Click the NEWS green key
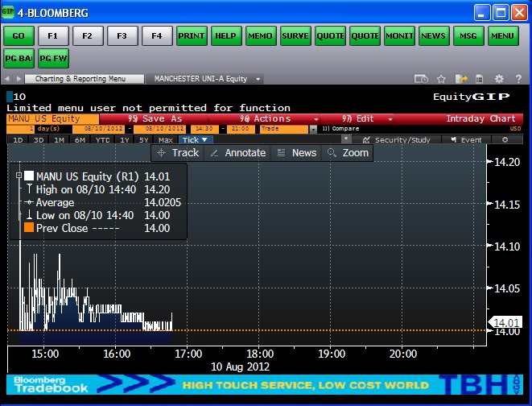 click(x=434, y=35)
